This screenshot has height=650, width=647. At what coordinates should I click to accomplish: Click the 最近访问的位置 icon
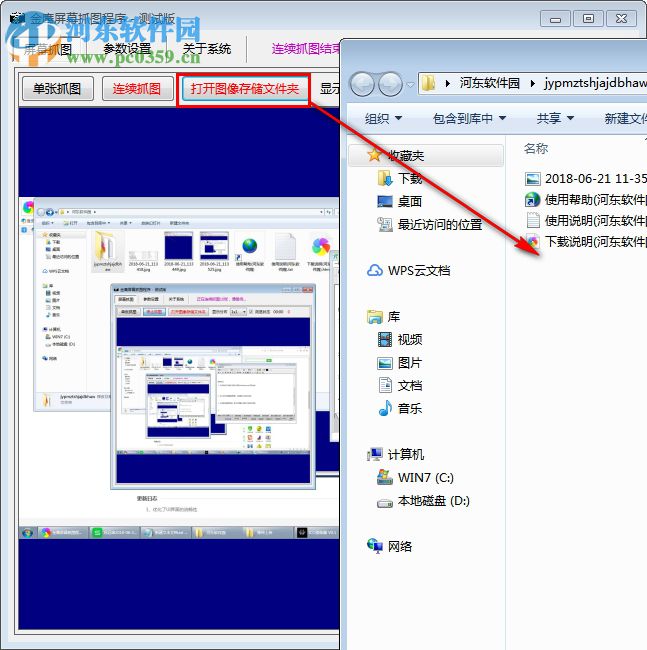(x=385, y=225)
